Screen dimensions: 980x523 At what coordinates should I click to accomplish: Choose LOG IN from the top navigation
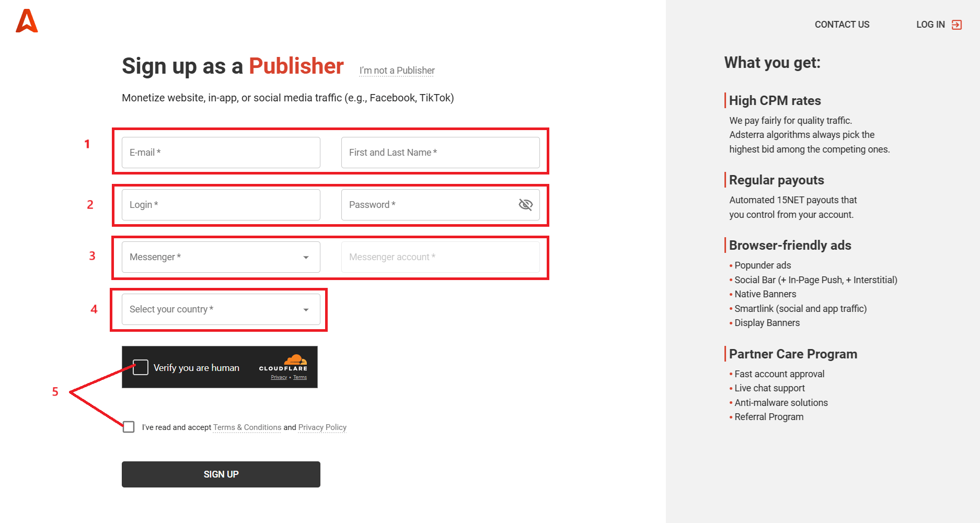coord(930,24)
